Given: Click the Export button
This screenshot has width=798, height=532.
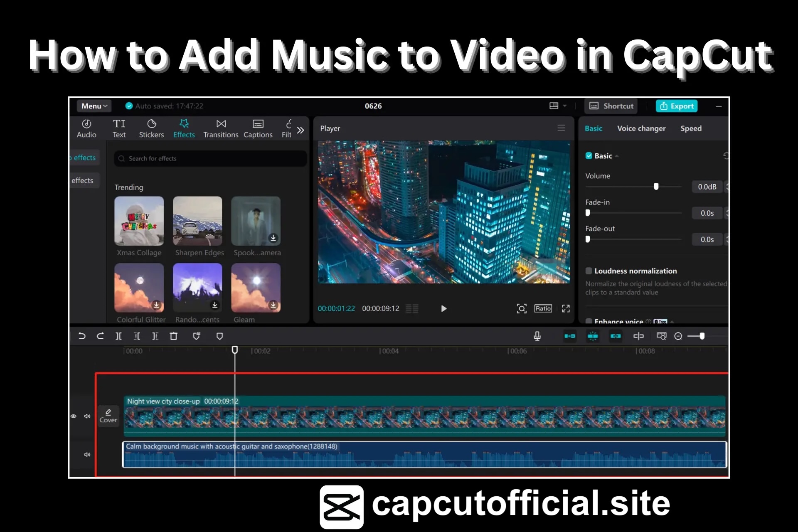Looking at the screenshot, I should [x=676, y=106].
